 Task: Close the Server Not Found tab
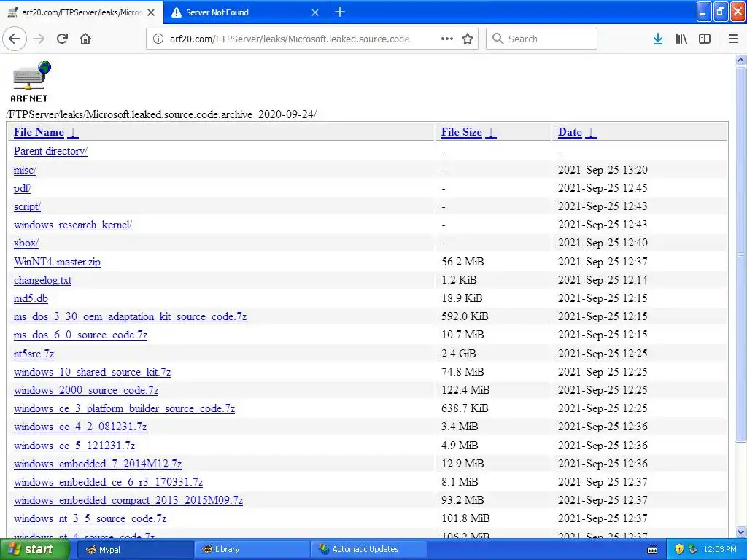tap(315, 12)
